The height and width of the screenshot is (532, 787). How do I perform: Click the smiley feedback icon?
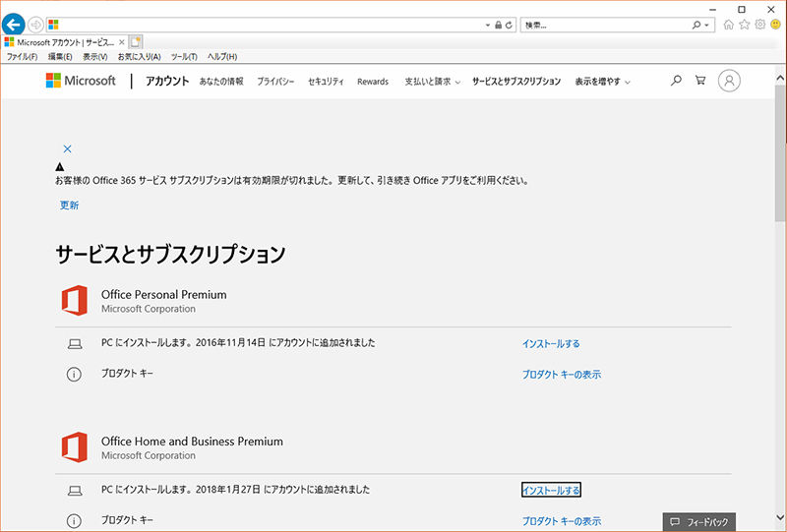pos(775,25)
